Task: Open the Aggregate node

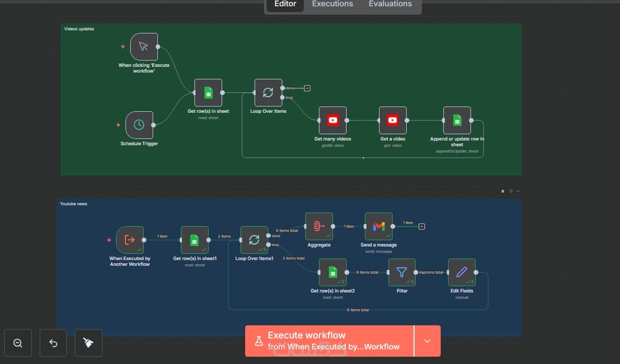Action: click(319, 227)
